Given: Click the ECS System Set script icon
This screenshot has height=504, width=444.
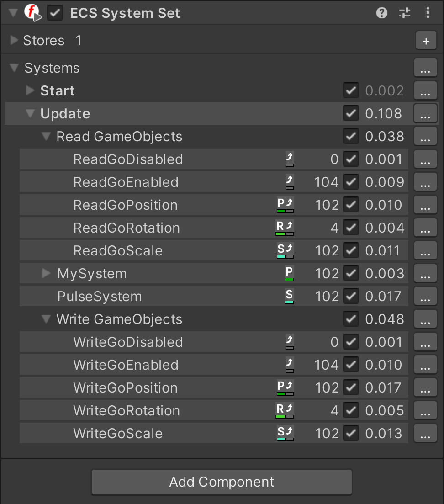Looking at the screenshot, I should pos(33,13).
